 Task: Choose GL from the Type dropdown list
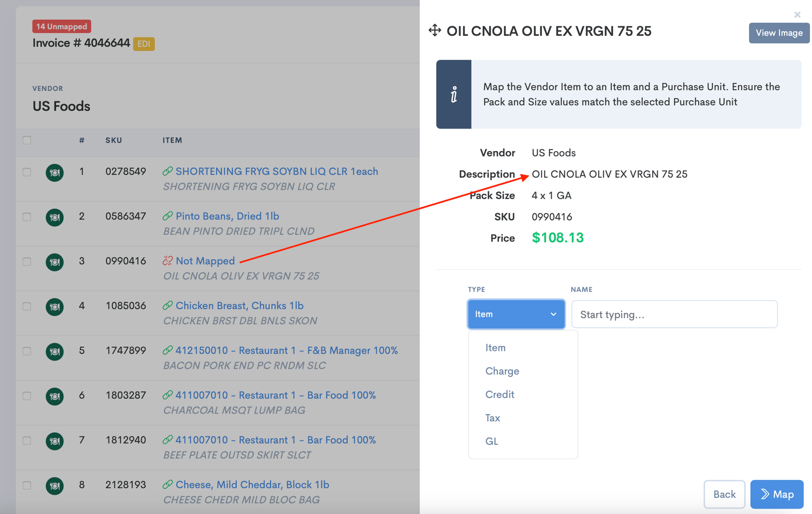[492, 441]
